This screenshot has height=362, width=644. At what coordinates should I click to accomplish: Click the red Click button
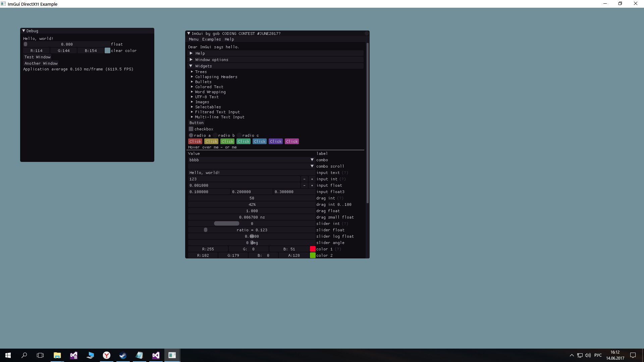point(195,141)
